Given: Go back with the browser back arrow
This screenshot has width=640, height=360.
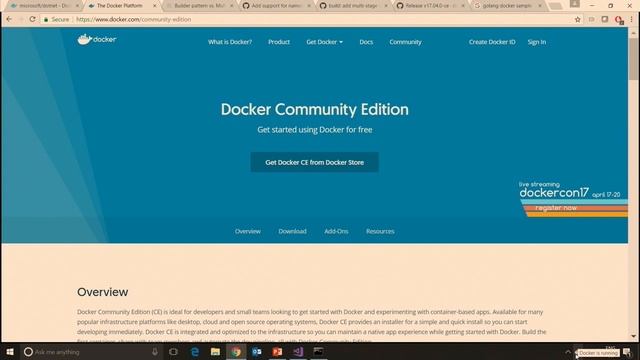Looking at the screenshot, I should point(9,19).
